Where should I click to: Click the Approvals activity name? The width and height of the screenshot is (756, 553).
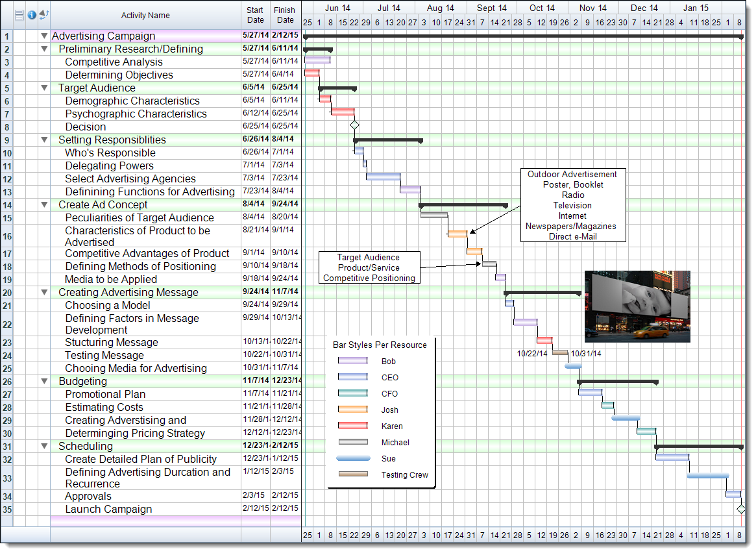click(88, 497)
